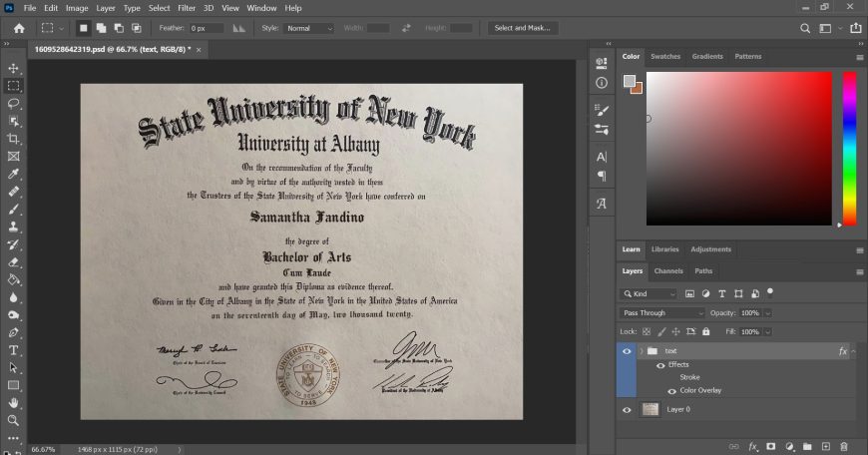Switch to the Swatches tab

[665, 57]
